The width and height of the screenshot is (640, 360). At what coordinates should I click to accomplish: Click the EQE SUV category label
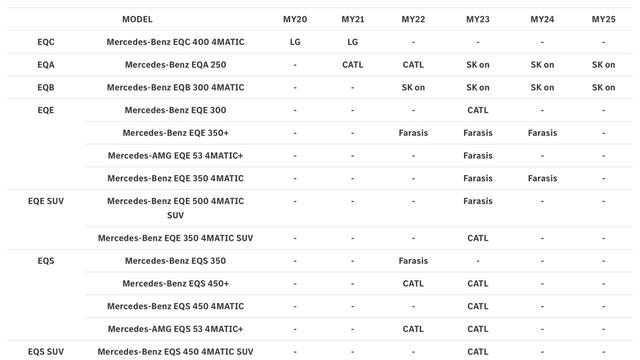click(x=46, y=201)
